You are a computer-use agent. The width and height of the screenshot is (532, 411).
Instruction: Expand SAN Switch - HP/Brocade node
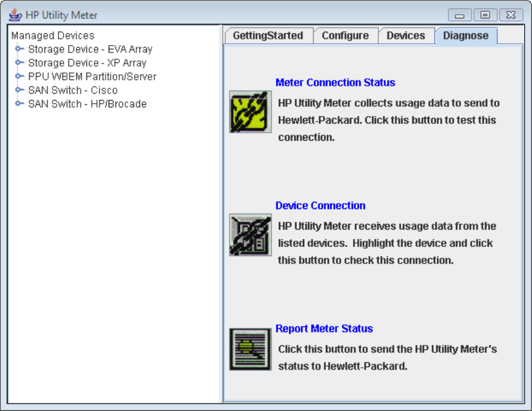click(x=19, y=104)
